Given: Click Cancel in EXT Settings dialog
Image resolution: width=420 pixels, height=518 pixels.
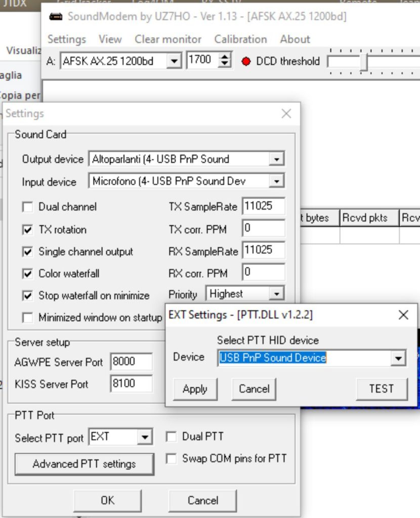Looking at the screenshot, I should [254, 389].
